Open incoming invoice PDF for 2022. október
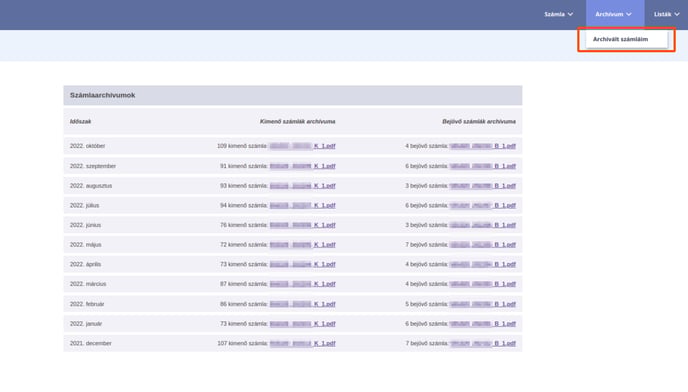Image resolution: width=688 pixels, height=392 pixels. (x=483, y=146)
